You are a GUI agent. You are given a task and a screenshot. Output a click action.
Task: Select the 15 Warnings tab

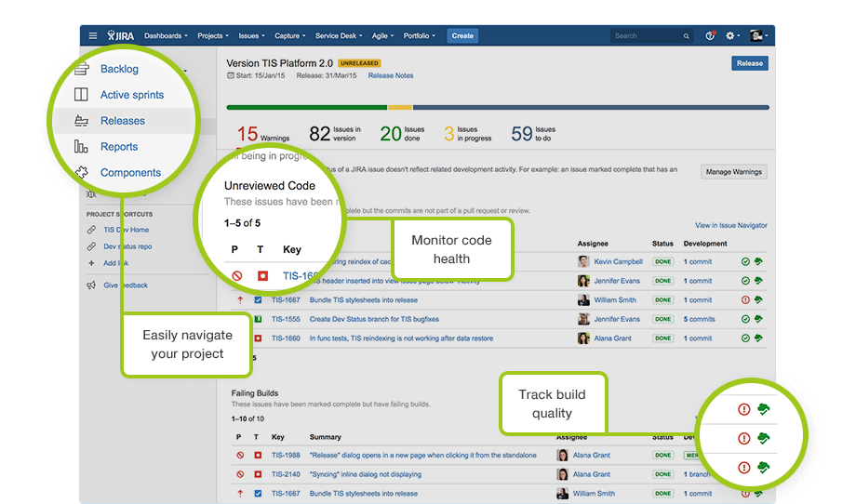tap(263, 134)
